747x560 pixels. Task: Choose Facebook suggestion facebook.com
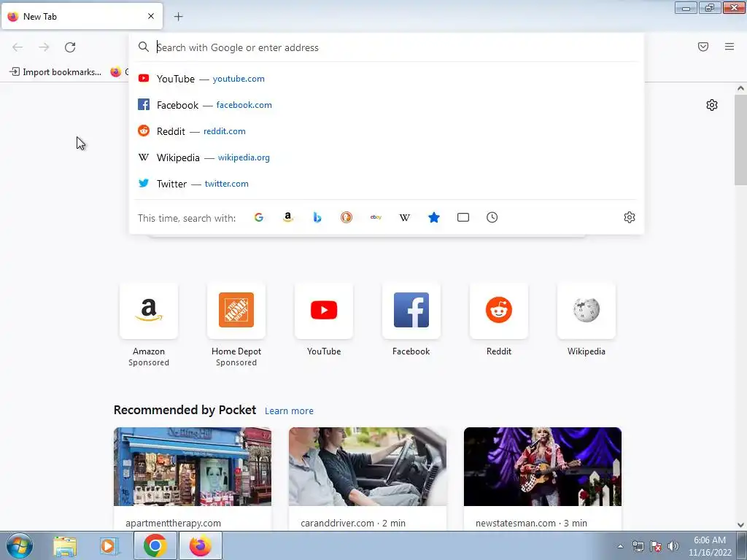coord(387,105)
